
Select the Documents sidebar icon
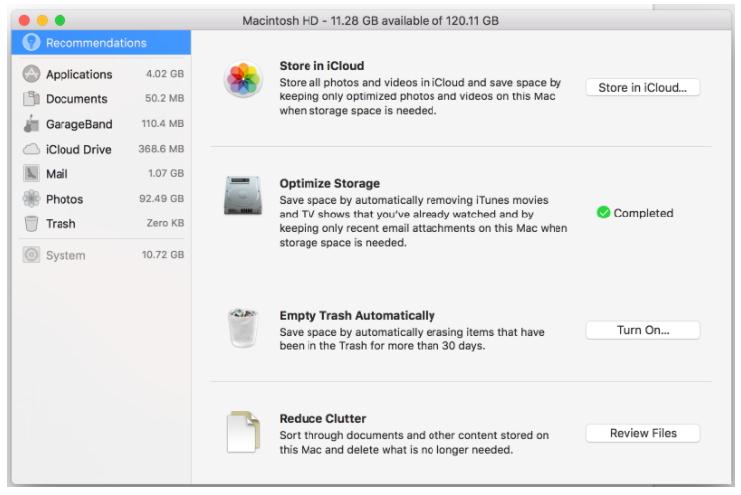pyautogui.click(x=31, y=98)
